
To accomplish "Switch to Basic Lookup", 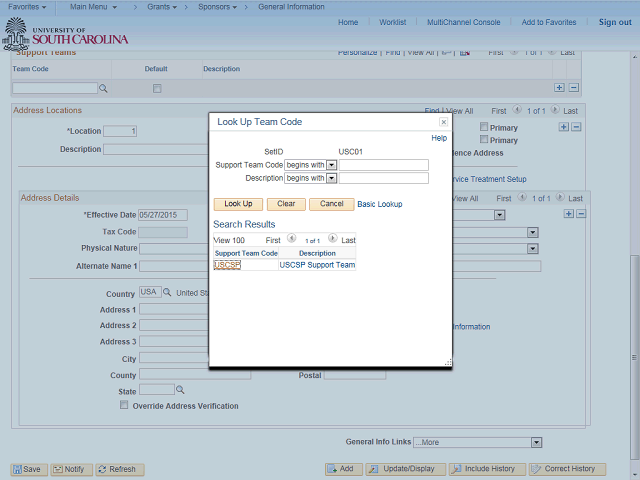I will tap(380, 204).
